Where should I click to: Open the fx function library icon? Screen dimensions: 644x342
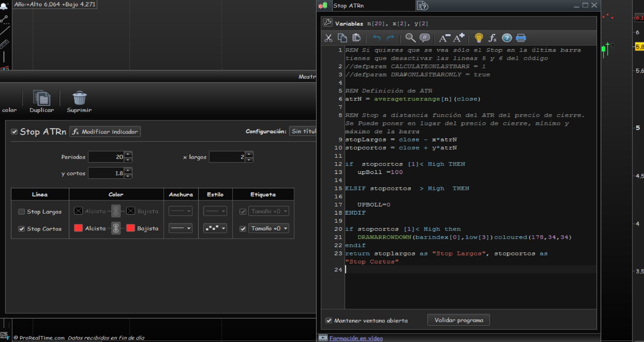point(492,38)
